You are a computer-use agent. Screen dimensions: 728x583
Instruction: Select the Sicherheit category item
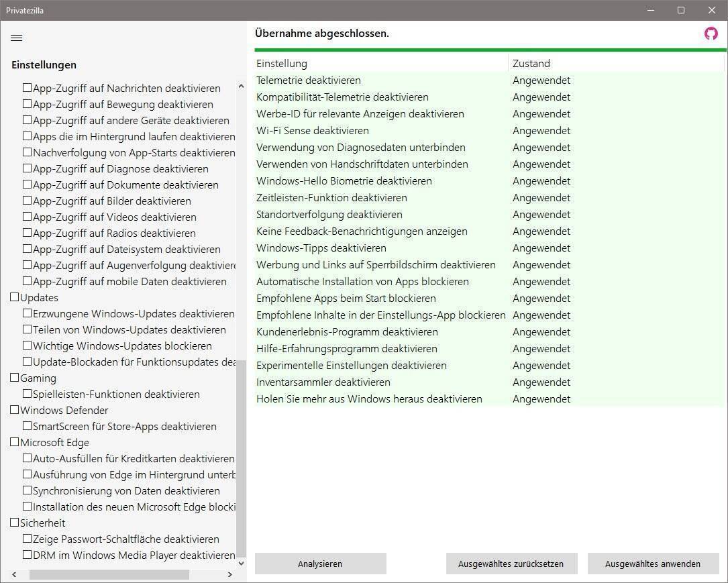pyautogui.click(x=42, y=523)
